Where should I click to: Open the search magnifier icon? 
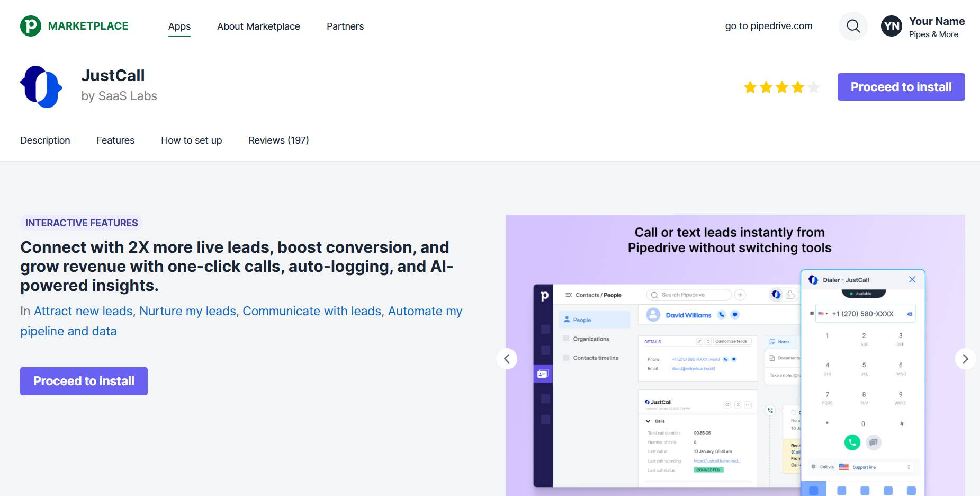pos(853,26)
